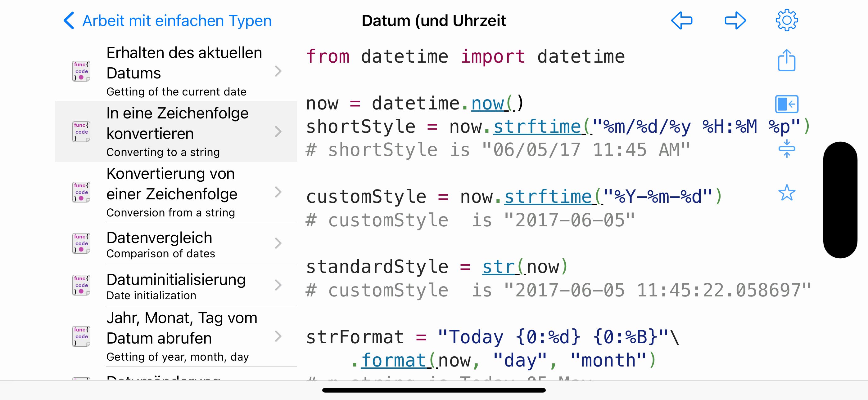Tap the strFormat assignment line
The height and width of the screenshot is (400, 868).
(x=493, y=337)
